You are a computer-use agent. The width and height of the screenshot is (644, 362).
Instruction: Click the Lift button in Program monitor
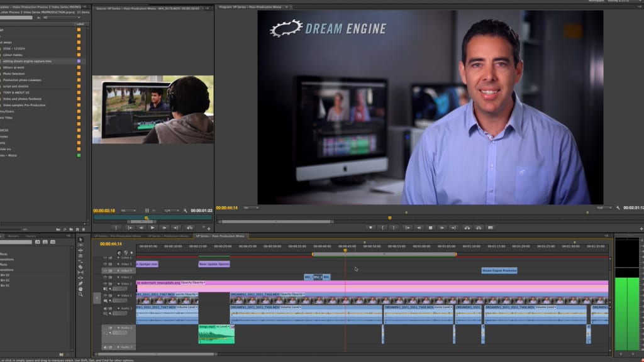click(467, 228)
